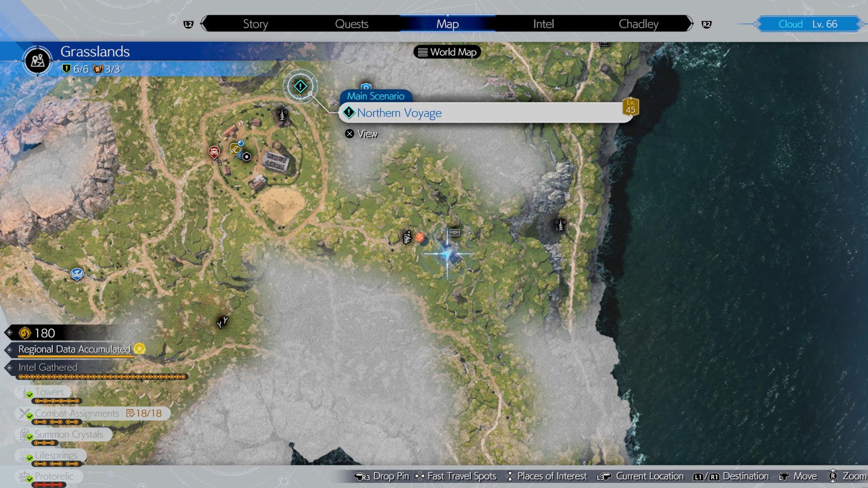Screen dimensions: 868x488
Task: Toggle the Towers intel category
Action: tap(49, 392)
